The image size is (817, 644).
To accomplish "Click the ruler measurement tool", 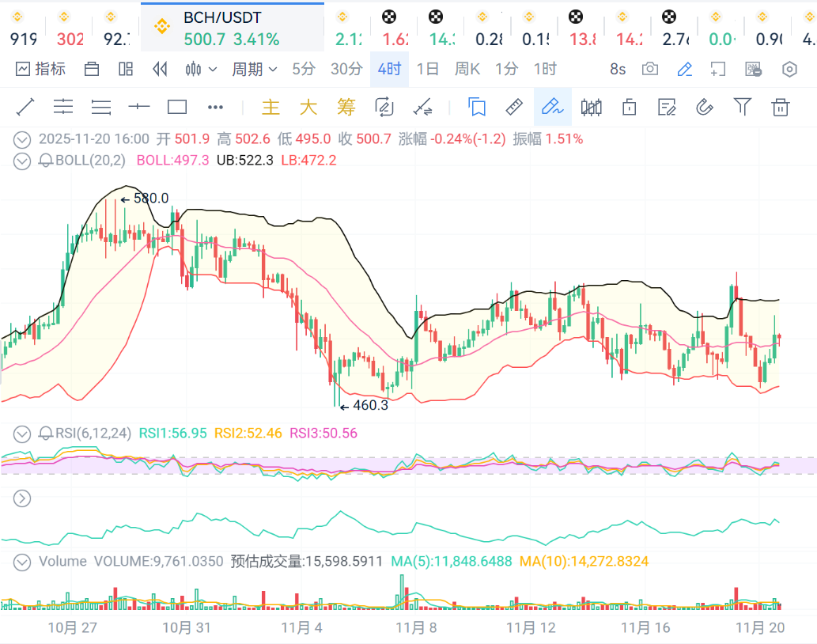I will click(x=514, y=107).
